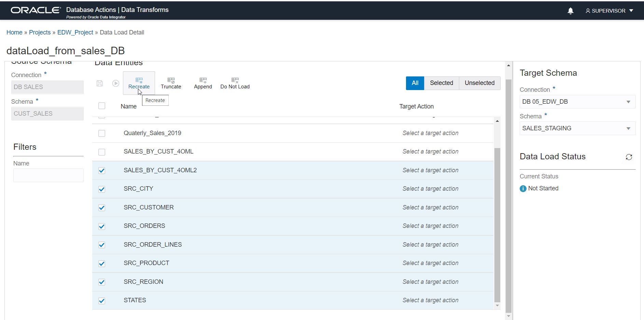
Task: Open the notifications bell
Action: click(570, 11)
